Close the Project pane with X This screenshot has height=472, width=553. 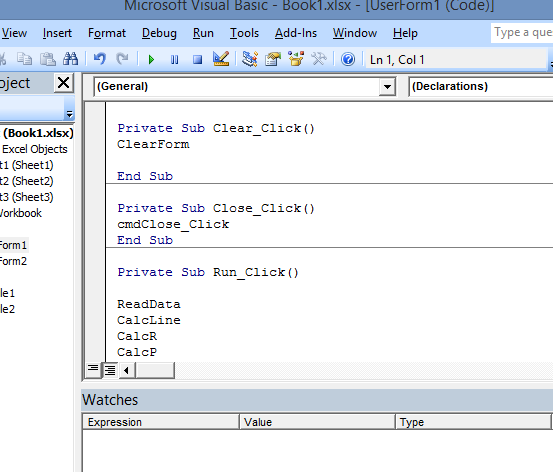pos(63,83)
